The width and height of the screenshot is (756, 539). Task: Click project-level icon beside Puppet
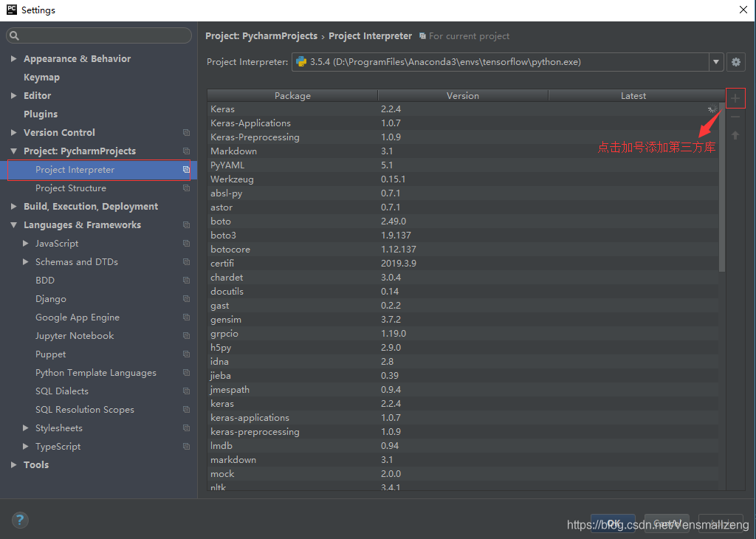coord(186,354)
